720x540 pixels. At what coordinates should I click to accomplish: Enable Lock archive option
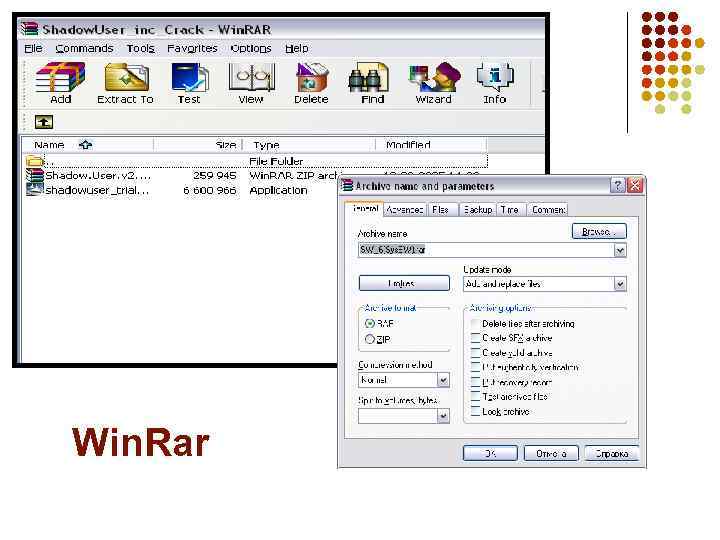pos(475,411)
